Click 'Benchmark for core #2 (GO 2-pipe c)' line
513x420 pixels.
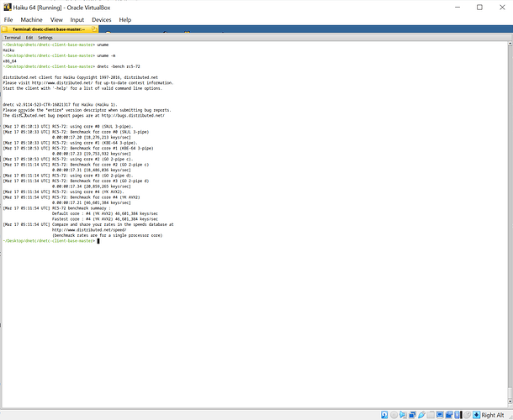76,165
